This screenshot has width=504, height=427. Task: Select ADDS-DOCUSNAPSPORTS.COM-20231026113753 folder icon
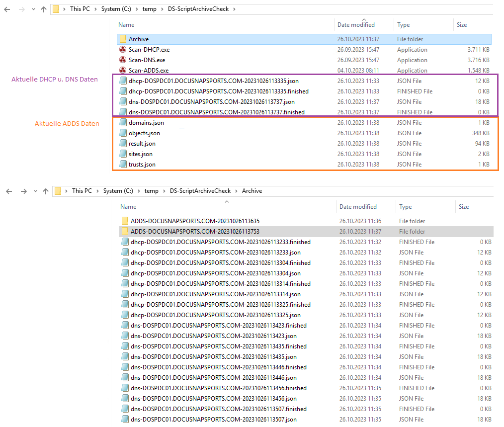[x=125, y=231]
